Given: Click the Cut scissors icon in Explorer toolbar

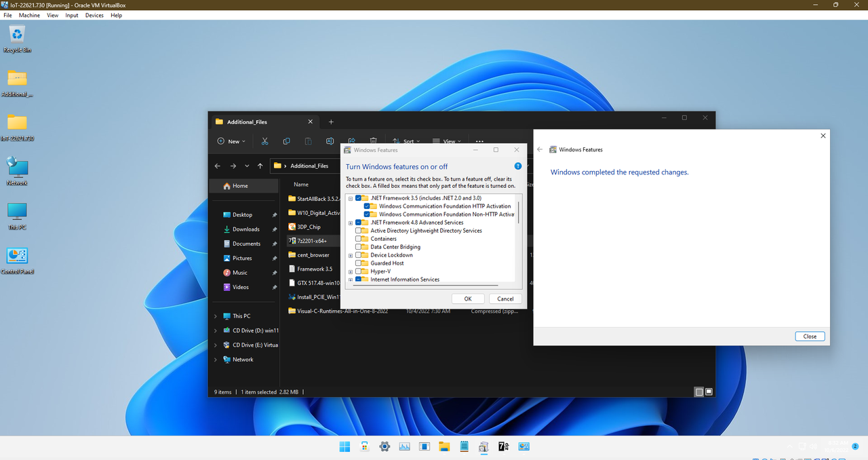Looking at the screenshot, I should click(264, 141).
